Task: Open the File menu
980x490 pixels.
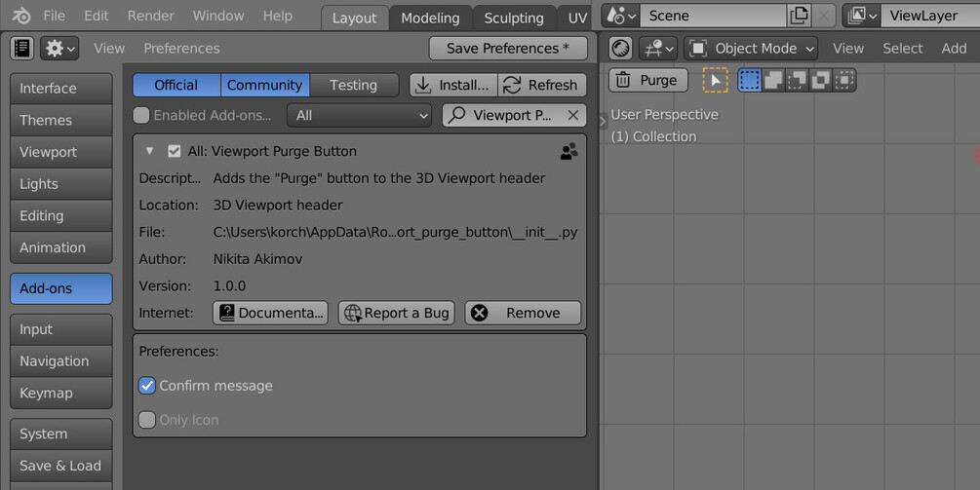Action: coord(54,16)
